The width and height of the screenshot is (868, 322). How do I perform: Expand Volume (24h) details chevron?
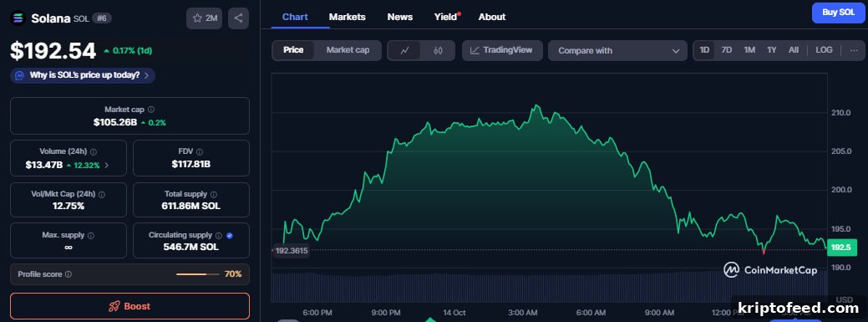106,165
